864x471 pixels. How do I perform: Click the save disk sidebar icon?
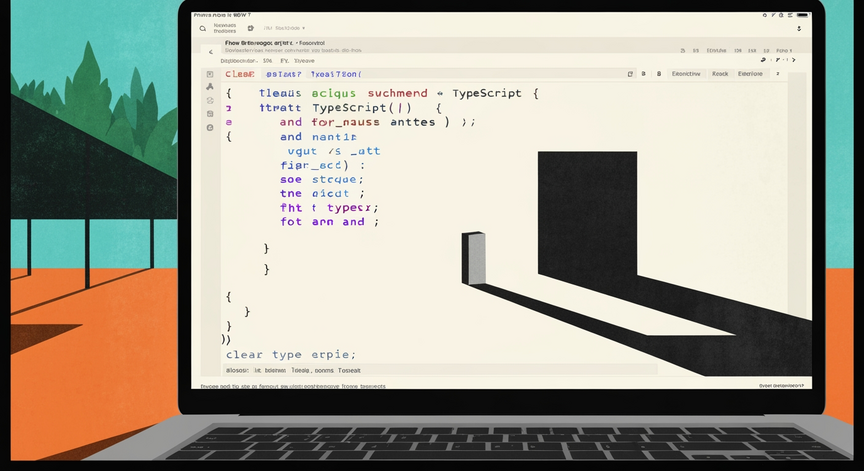(210, 114)
